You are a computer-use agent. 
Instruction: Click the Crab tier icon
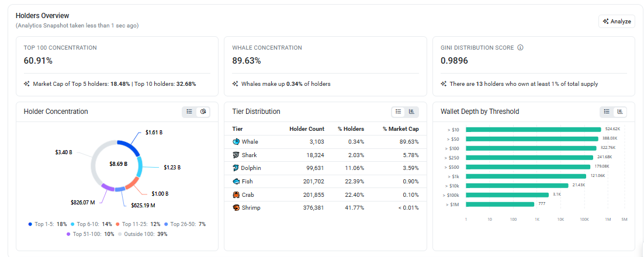[x=236, y=195]
